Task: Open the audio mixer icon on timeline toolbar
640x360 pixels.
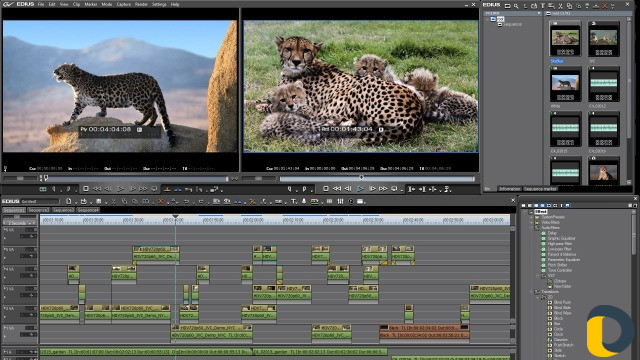Action: coord(340,201)
